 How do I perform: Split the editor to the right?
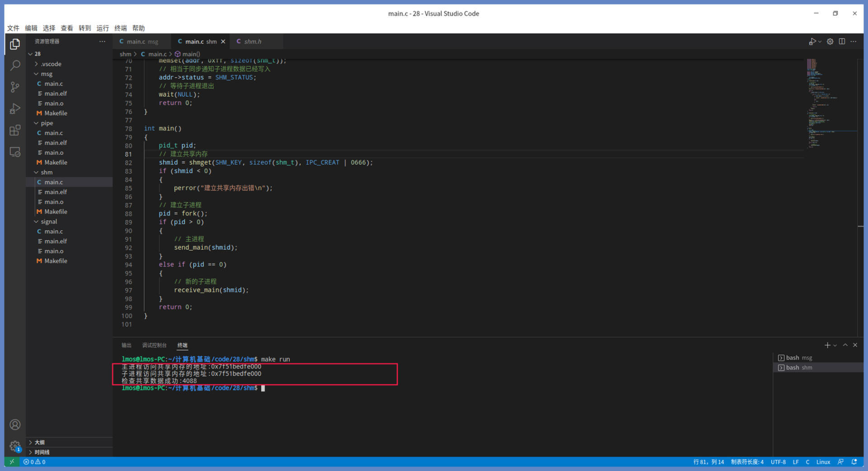point(842,42)
